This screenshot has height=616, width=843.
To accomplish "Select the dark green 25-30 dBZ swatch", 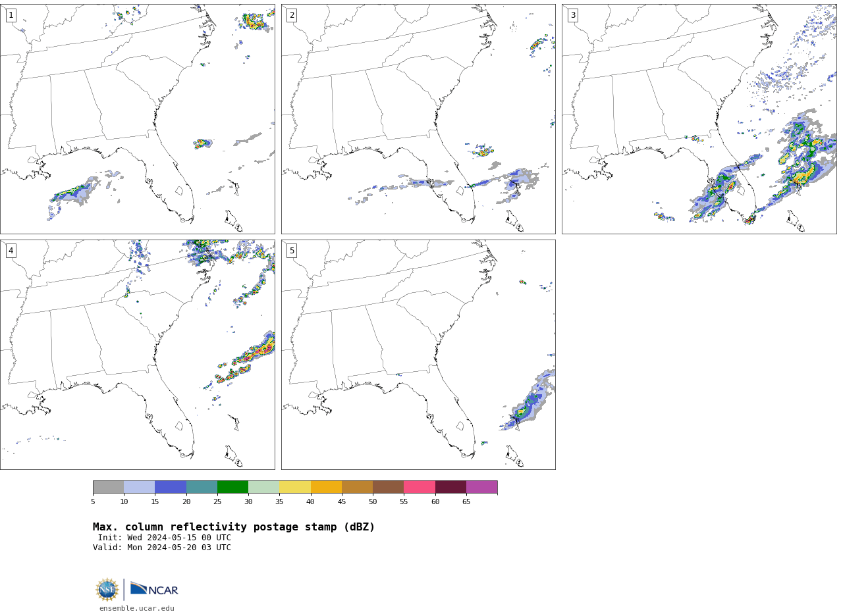I will pyautogui.click(x=232, y=487).
